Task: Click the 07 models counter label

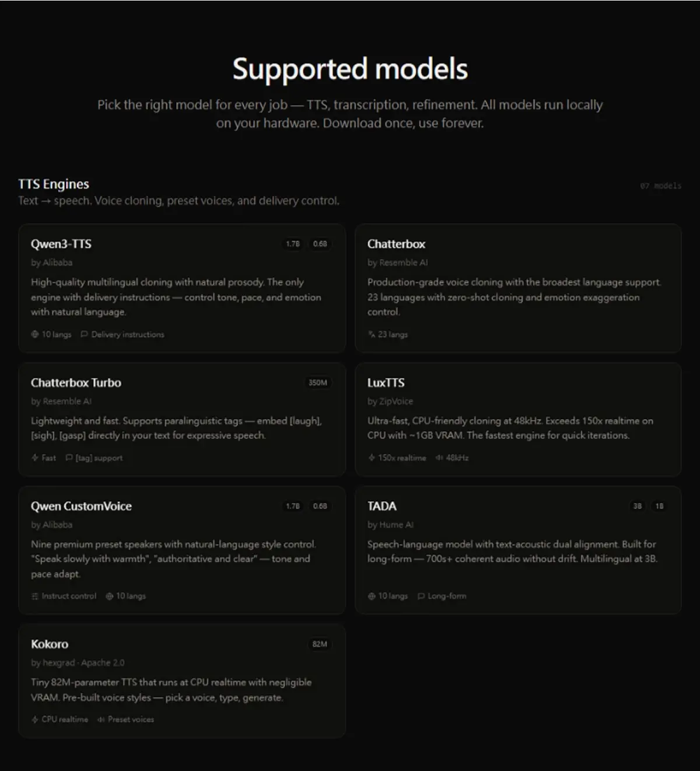Action: pos(660,186)
